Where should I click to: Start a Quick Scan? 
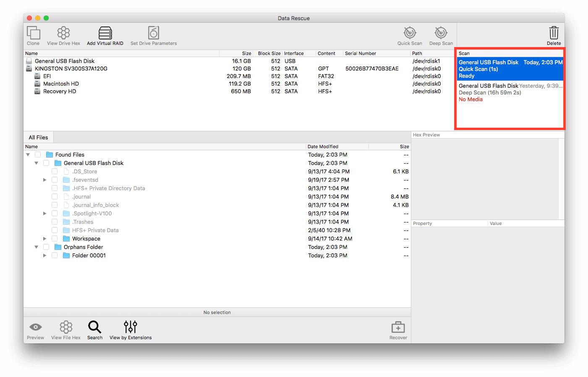[409, 35]
